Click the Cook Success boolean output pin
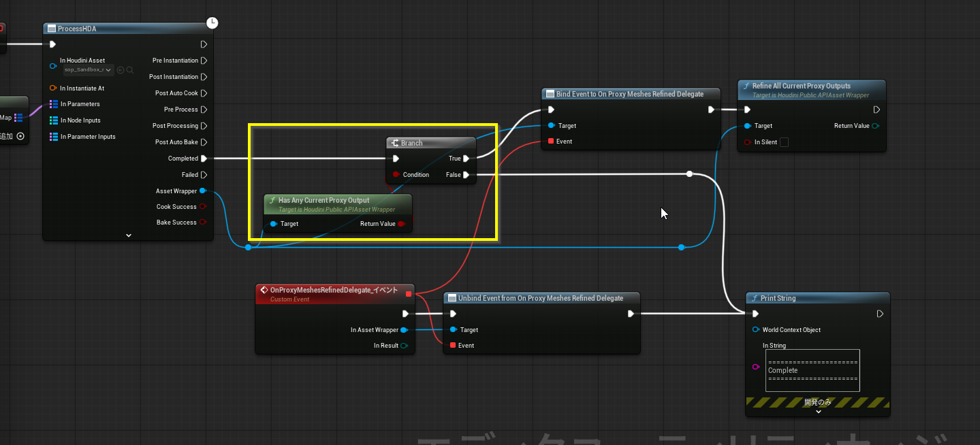980x445 pixels. coord(203,207)
